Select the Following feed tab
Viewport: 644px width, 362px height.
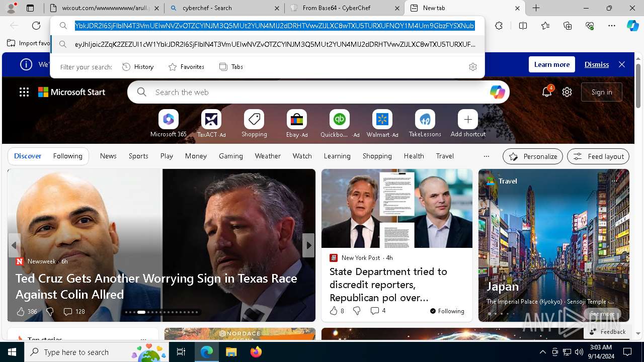pyautogui.click(x=67, y=156)
